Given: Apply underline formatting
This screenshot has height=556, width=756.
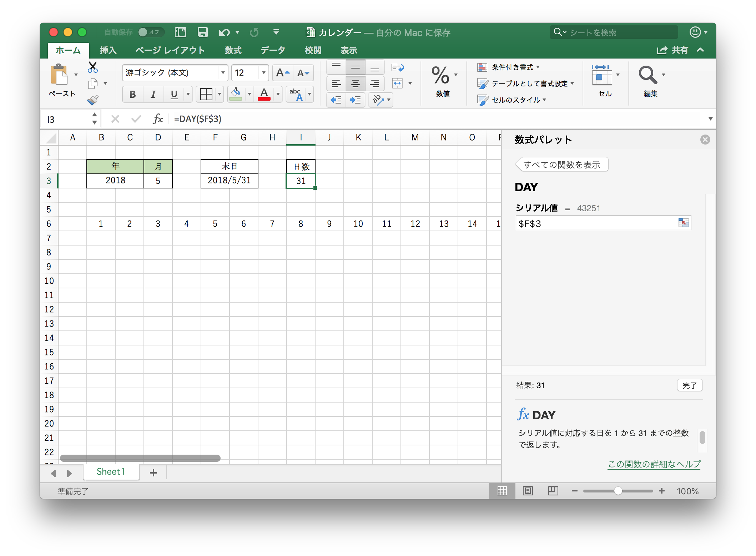Looking at the screenshot, I should click(174, 94).
